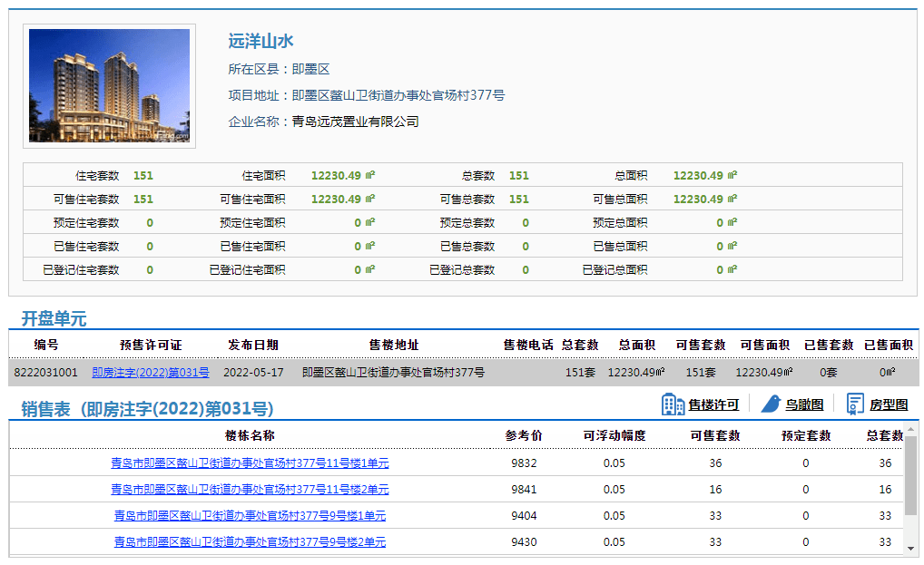Click reference price 9832

coord(524,463)
